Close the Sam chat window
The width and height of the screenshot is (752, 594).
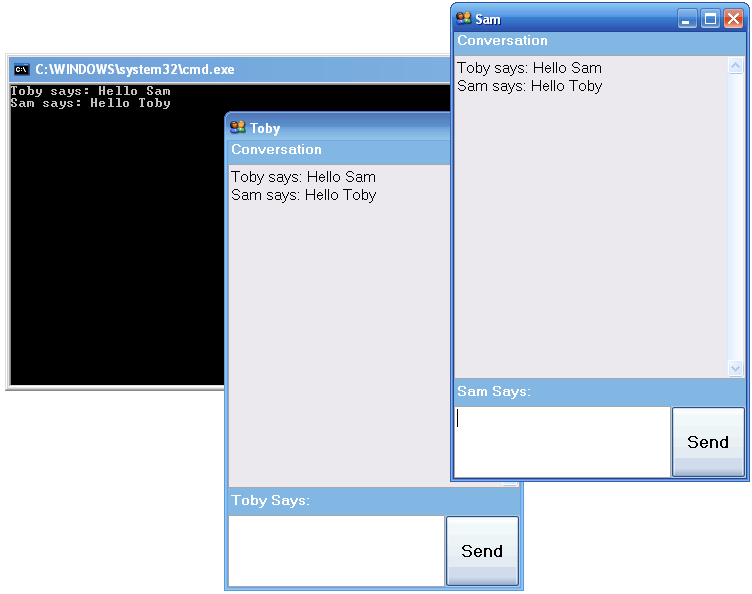[x=733, y=19]
